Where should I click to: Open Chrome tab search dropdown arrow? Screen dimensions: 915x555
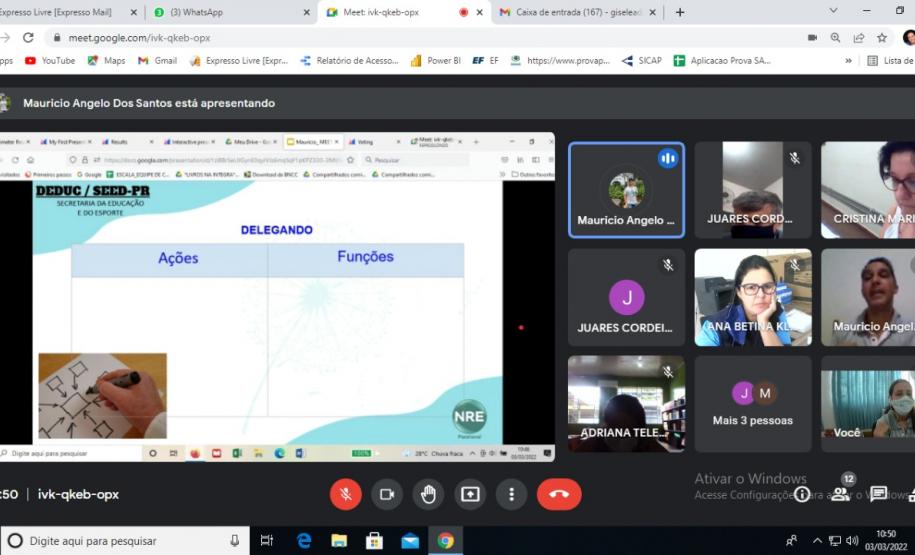[x=833, y=11]
